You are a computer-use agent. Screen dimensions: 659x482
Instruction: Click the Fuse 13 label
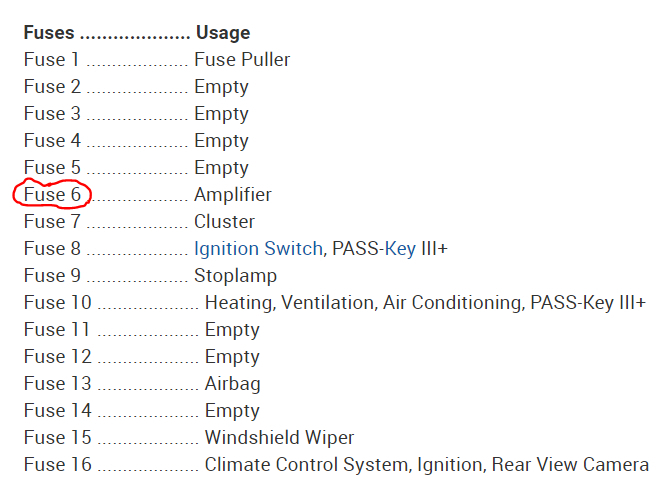point(57,384)
